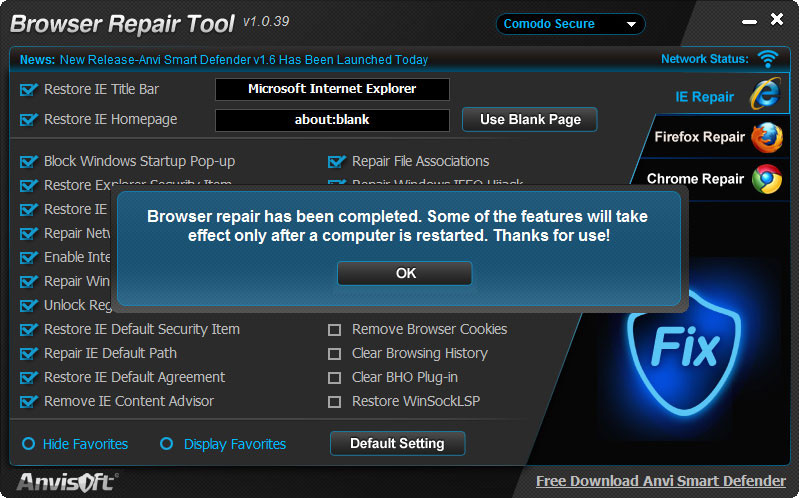Screen dimensions: 799x498
Task: Open the Free Download Anvi Smart Defender link
Action: click(660, 481)
